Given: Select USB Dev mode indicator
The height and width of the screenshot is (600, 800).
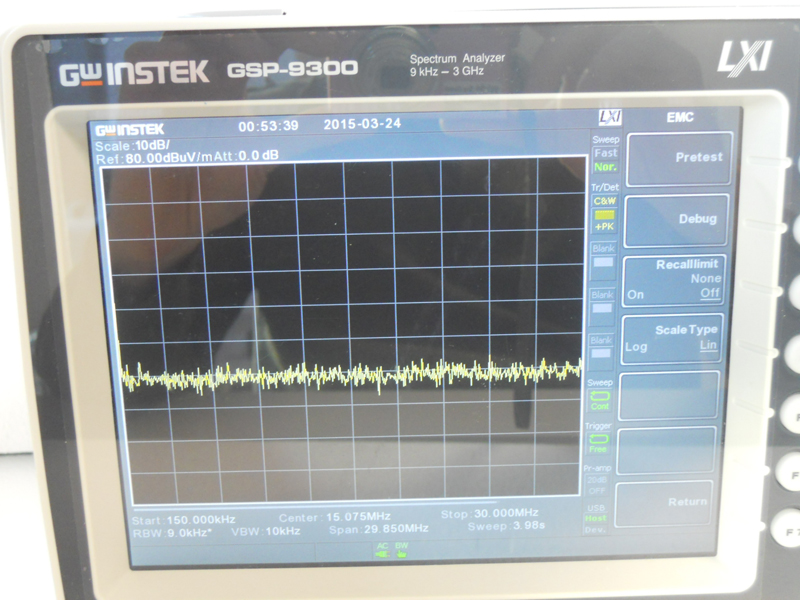Looking at the screenshot, I should tap(595, 530).
